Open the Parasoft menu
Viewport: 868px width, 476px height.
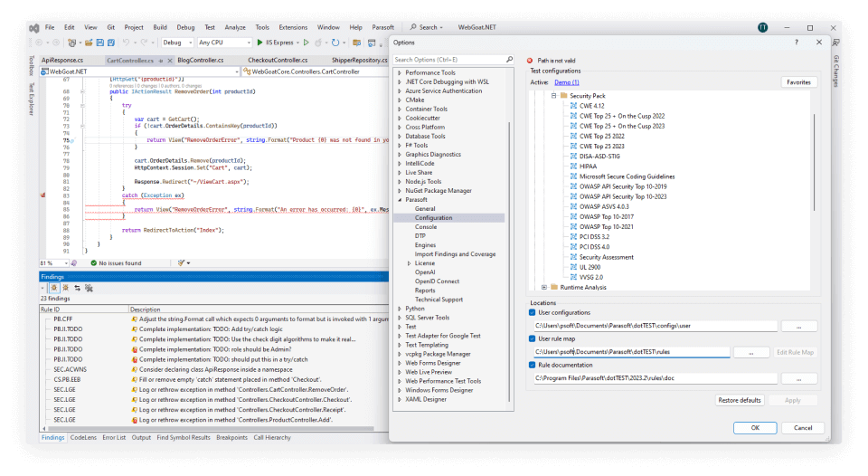382,27
